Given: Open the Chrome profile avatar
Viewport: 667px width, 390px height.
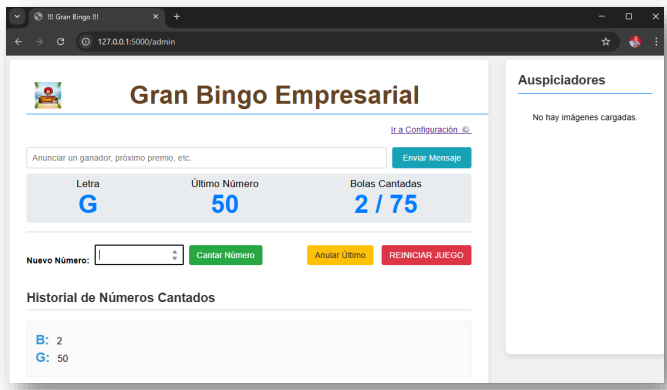Looking at the screenshot, I should pyautogui.click(x=635, y=42).
